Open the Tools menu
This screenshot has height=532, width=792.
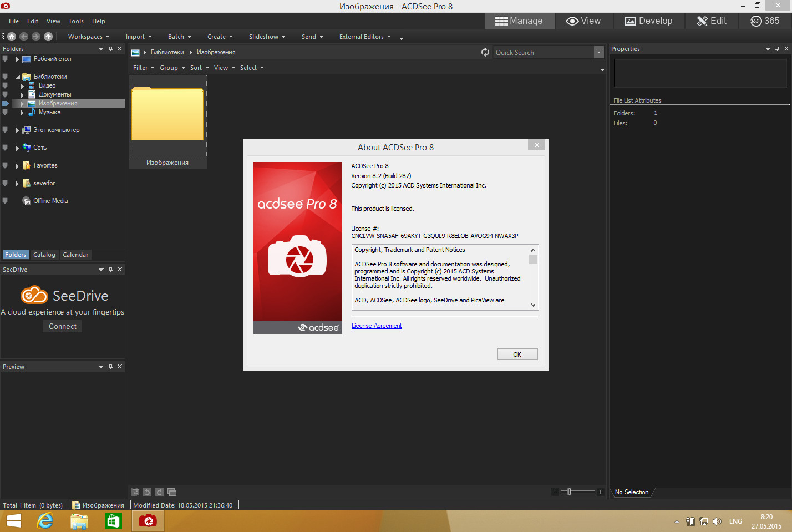(76, 21)
